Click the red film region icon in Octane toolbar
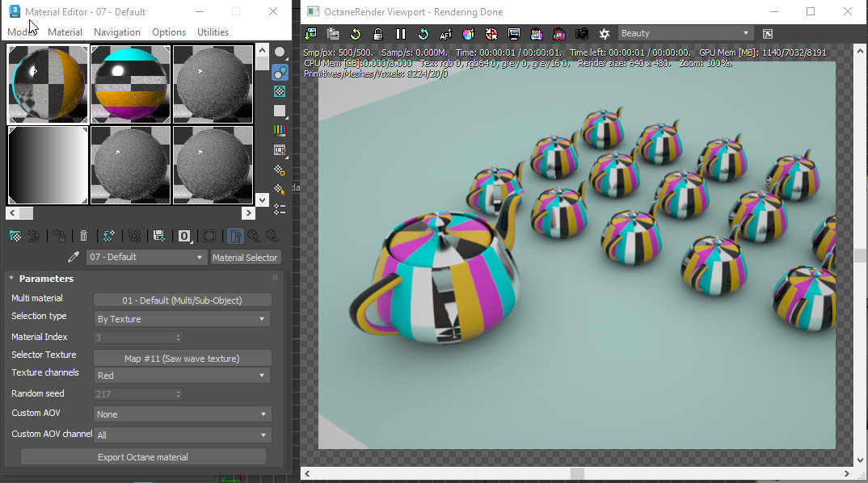Image resolution: width=868 pixels, height=483 pixels. click(x=559, y=34)
